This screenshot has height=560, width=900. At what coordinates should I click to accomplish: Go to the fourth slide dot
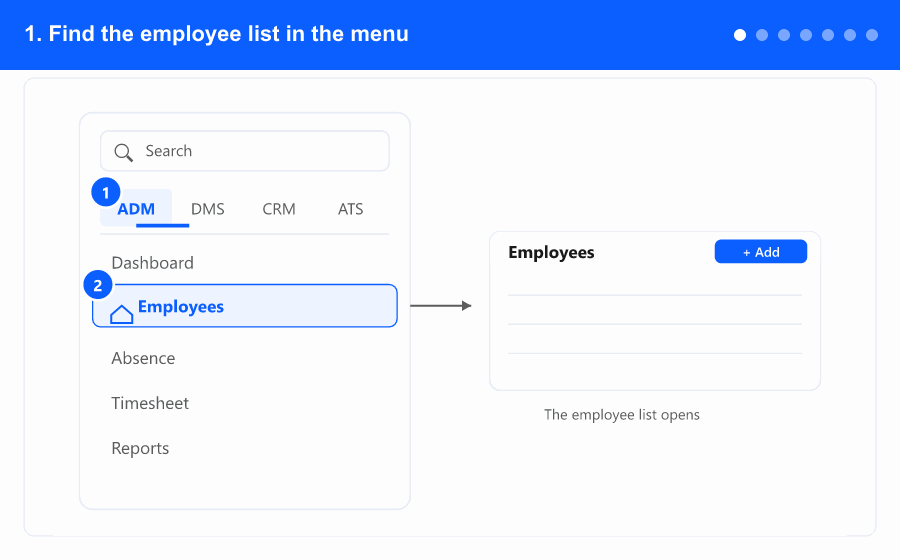tap(806, 35)
